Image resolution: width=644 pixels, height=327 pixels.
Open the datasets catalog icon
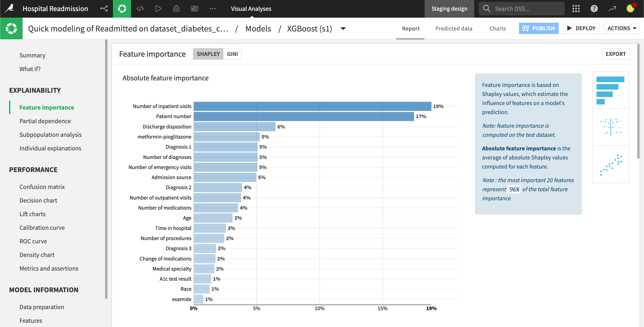click(x=176, y=8)
